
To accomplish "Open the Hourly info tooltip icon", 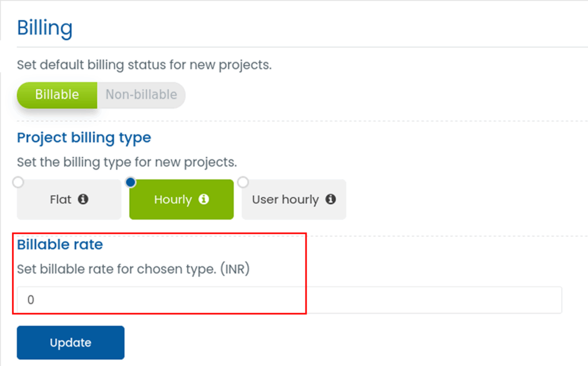I will 203,199.
